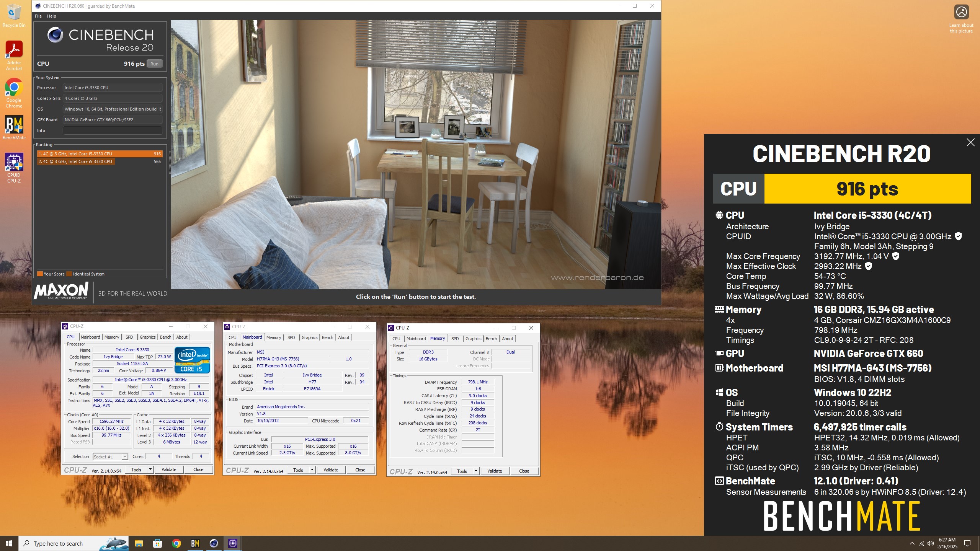Click the MAXON logo in Cinebench
The width and height of the screenshot is (980, 551).
(61, 291)
